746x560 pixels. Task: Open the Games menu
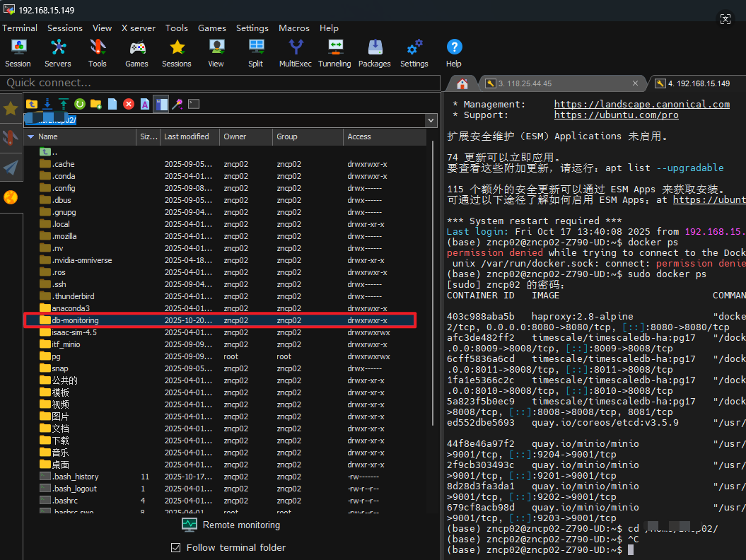tap(212, 28)
